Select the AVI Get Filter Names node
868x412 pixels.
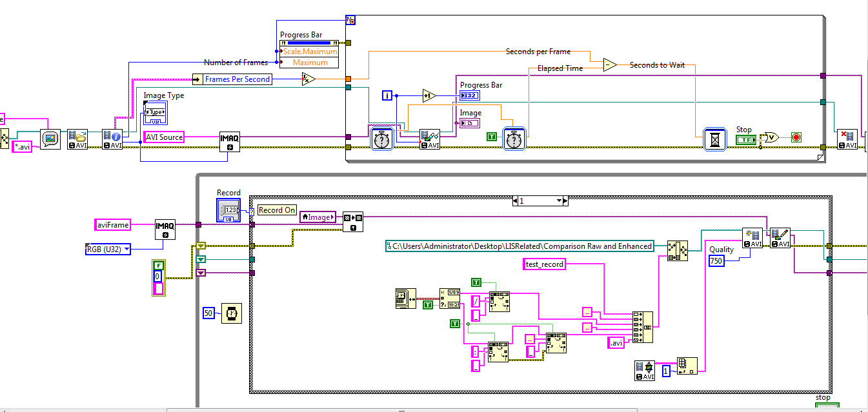(645, 371)
